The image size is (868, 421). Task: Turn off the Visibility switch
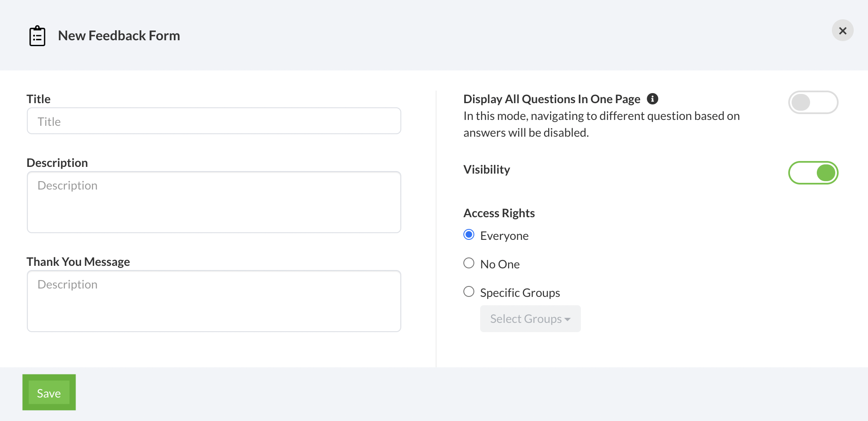813,173
